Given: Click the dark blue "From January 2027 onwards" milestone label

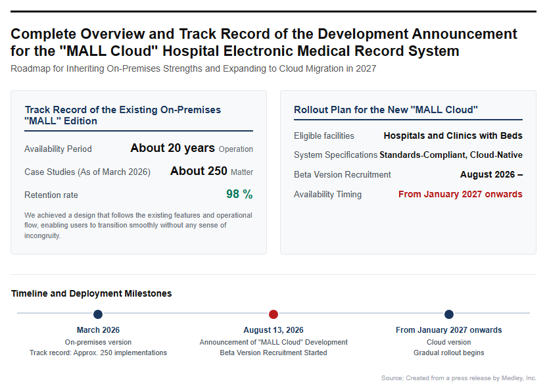Looking at the screenshot, I should tap(449, 330).
